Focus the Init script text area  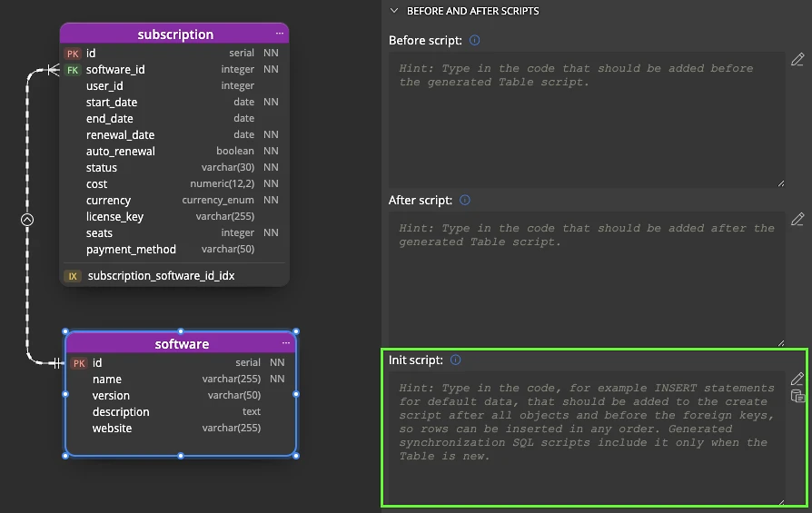(x=587, y=438)
